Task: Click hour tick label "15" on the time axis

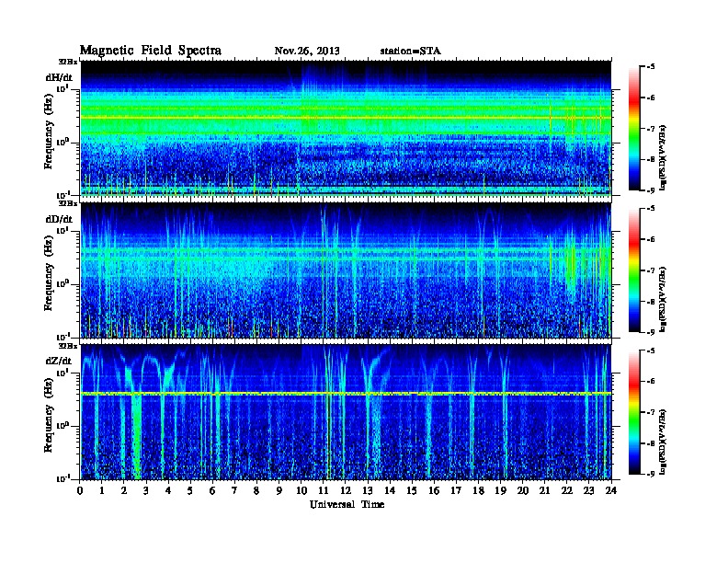Action: (x=412, y=490)
